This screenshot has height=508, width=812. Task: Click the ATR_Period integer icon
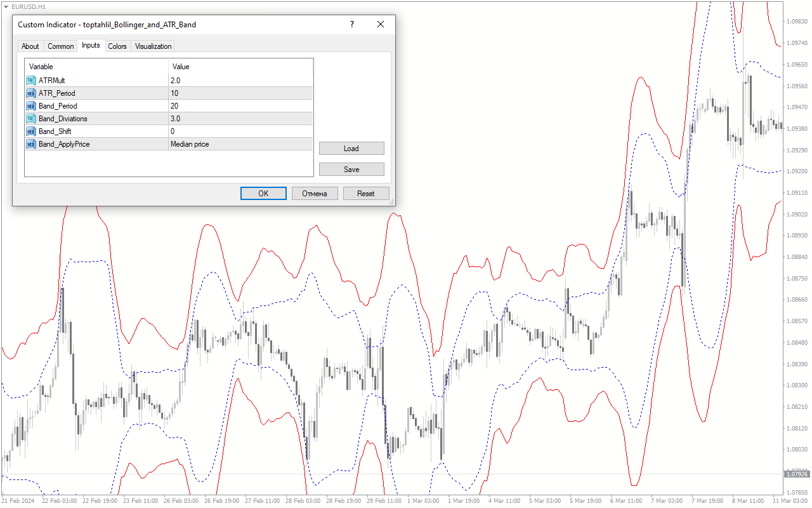[x=30, y=93]
